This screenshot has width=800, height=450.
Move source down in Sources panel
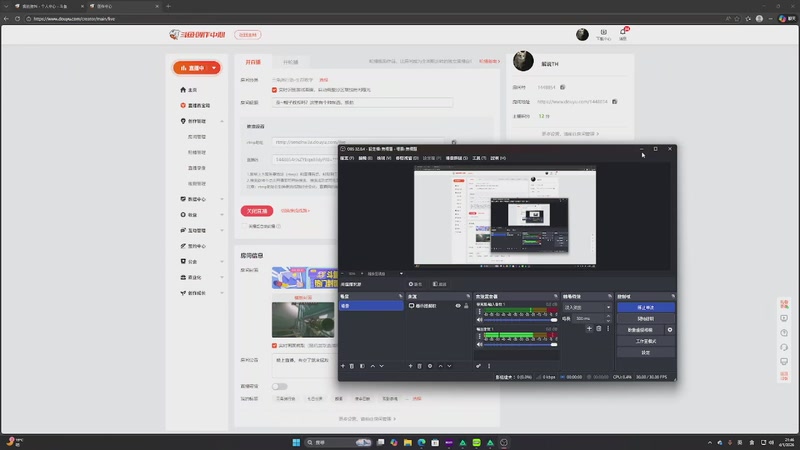(x=449, y=366)
